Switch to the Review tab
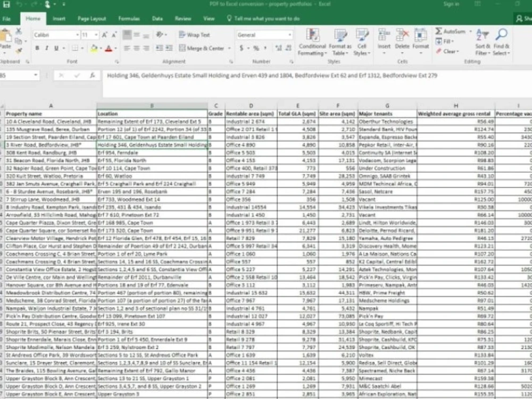Image resolution: width=532 pixels, height=399 pixels. pyautogui.click(x=183, y=19)
